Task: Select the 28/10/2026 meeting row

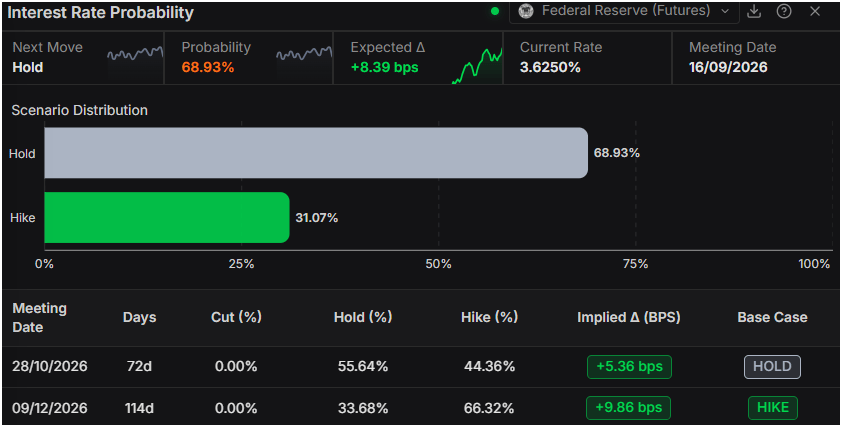Action: click(x=421, y=367)
